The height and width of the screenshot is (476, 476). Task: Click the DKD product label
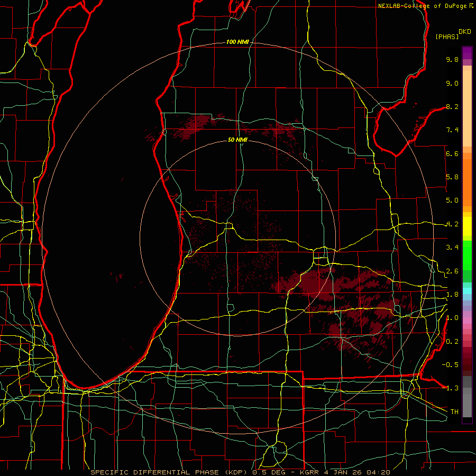coord(465,32)
